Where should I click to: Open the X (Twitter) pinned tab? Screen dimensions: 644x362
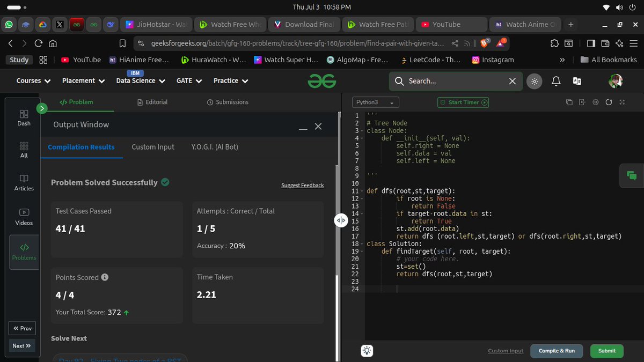60,25
